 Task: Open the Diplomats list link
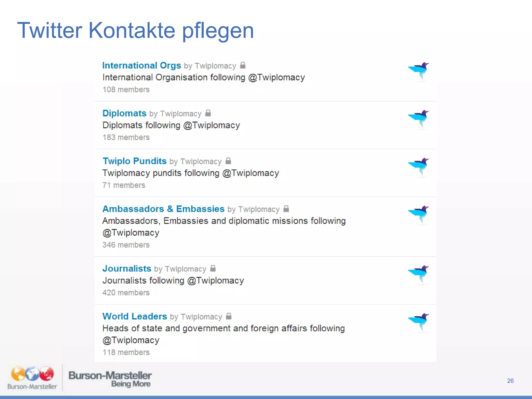pos(124,113)
